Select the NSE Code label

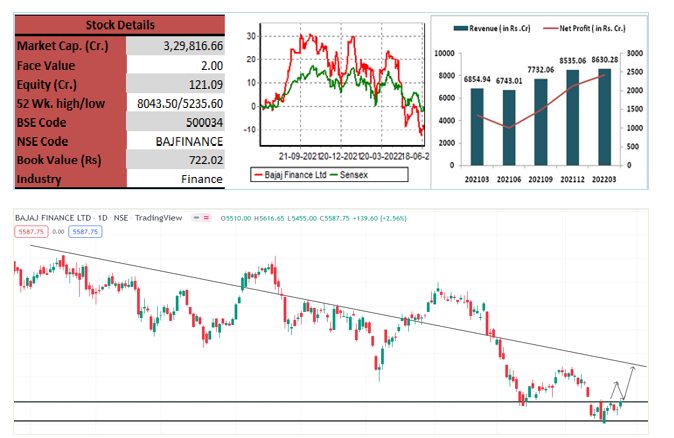pyautogui.click(x=43, y=141)
